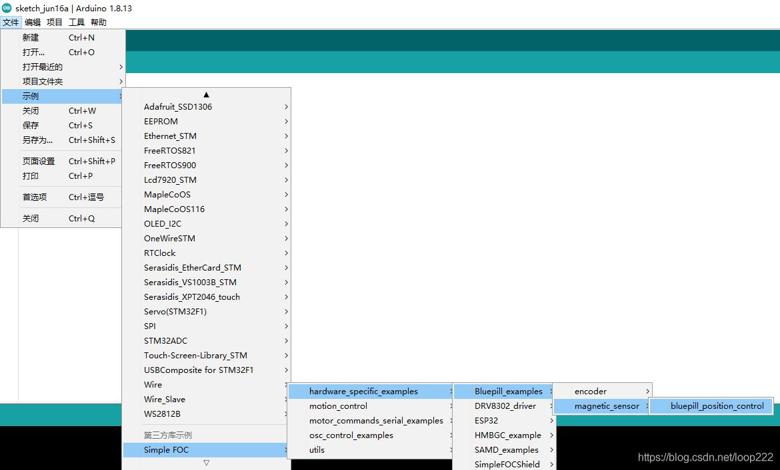The width and height of the screenshot is (780, 470).
Task: Open WS2812B examples submenu
Action: point(206,414)
